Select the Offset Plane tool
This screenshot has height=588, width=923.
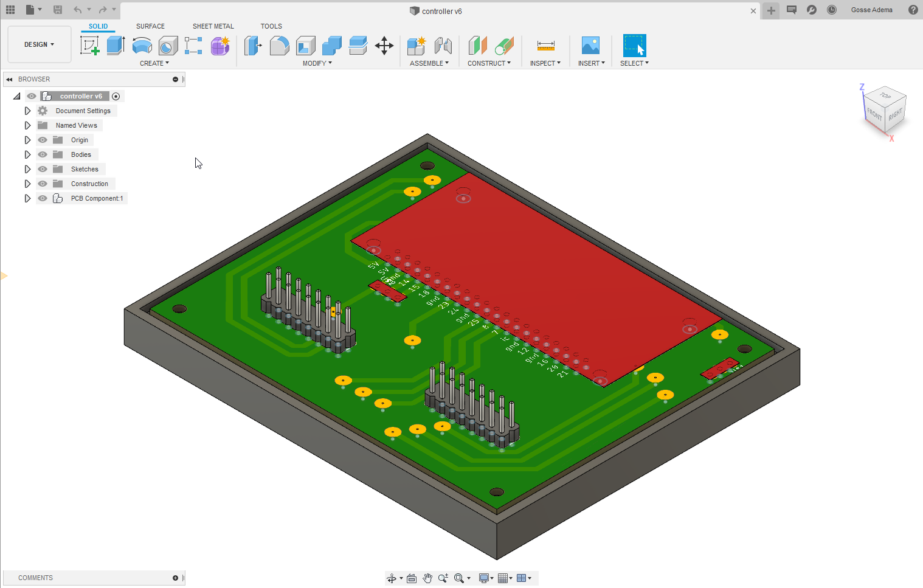point(477,46)
